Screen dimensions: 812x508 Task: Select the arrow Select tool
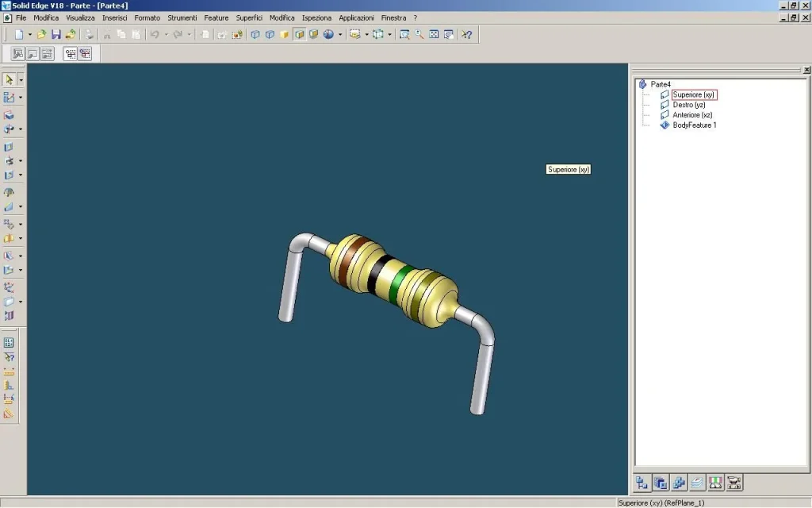click(9, 80)
